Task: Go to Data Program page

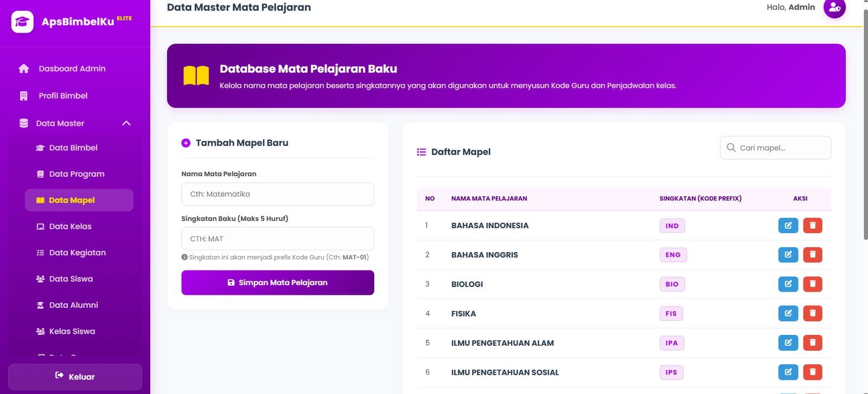Action: (79, 174)
